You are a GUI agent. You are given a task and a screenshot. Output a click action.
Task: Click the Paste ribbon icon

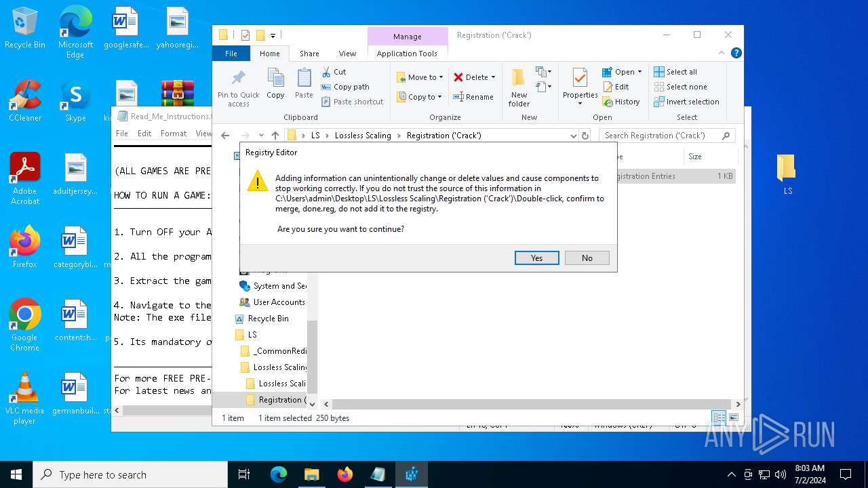pyautogui.click(x=304, y=84)
